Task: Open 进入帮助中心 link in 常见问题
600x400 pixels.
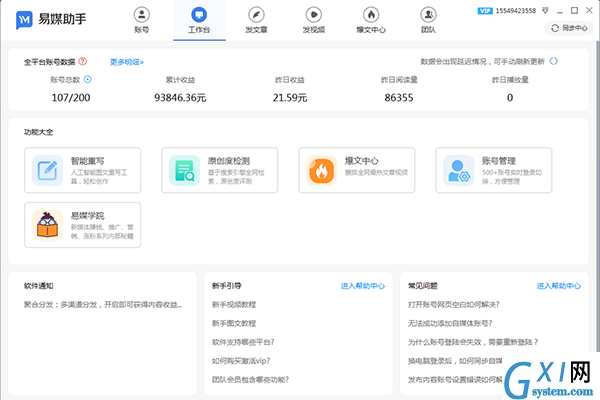Action: pos(559,286)
